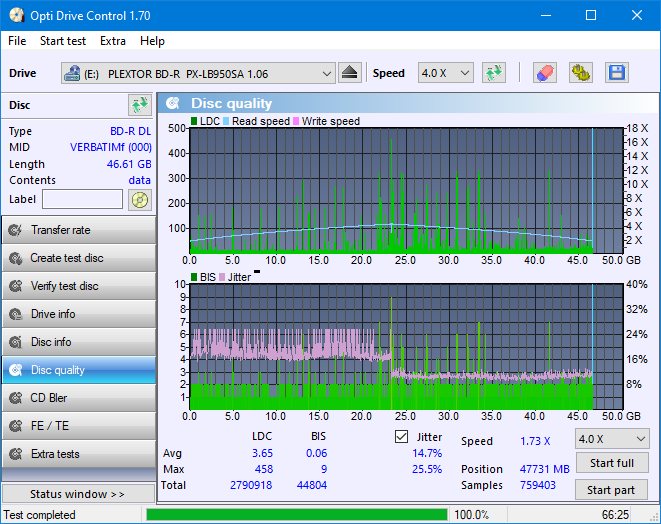
Task: Save results with floppy disk icon
Action: (x=617, y=73)
